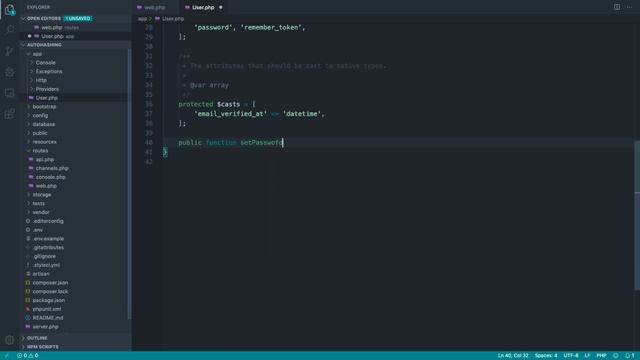Open the Explorer view in activity bar
This screenshot has height=360, width=640.
coord(9,9)
